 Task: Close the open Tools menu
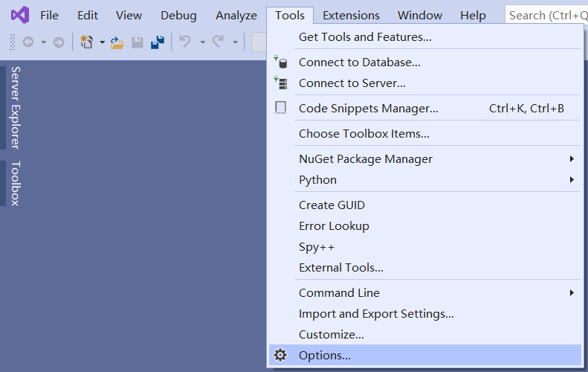point(290,16)
